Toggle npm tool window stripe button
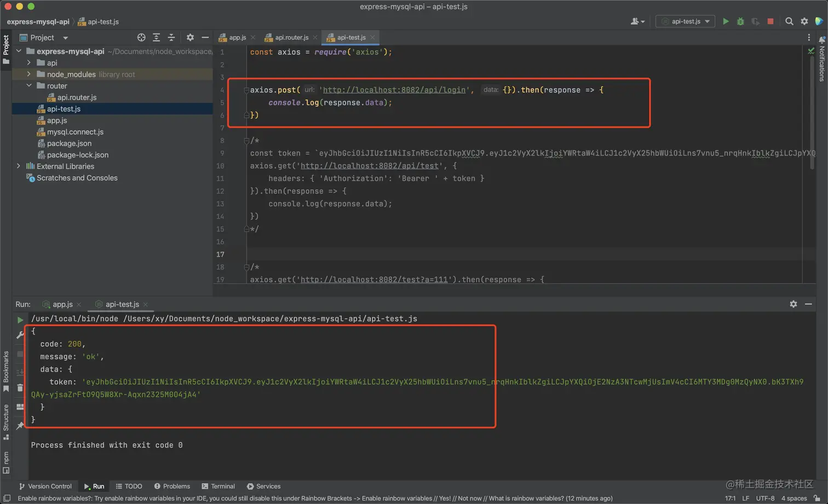 click(6, 462)
